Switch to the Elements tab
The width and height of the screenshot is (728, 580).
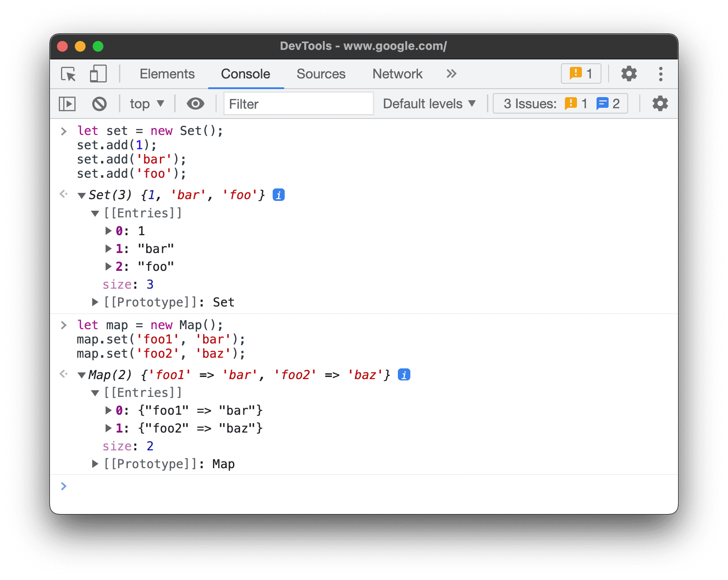pos(167,74)
